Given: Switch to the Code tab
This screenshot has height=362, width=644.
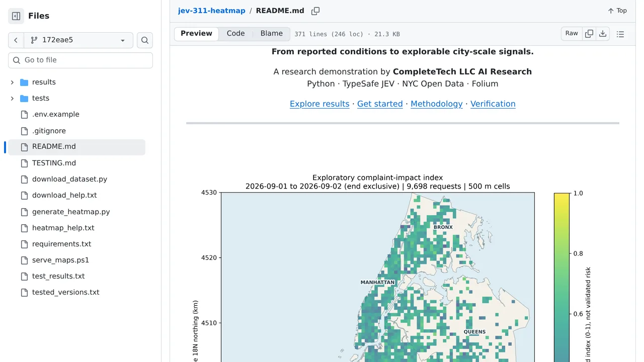Looking at the screenshot, I should click(235, 34).
